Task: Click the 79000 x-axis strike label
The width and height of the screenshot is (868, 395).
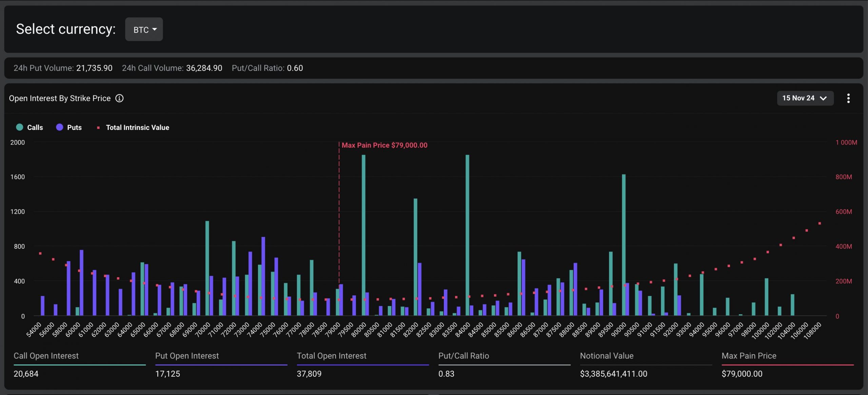Action: coord(333,330)
